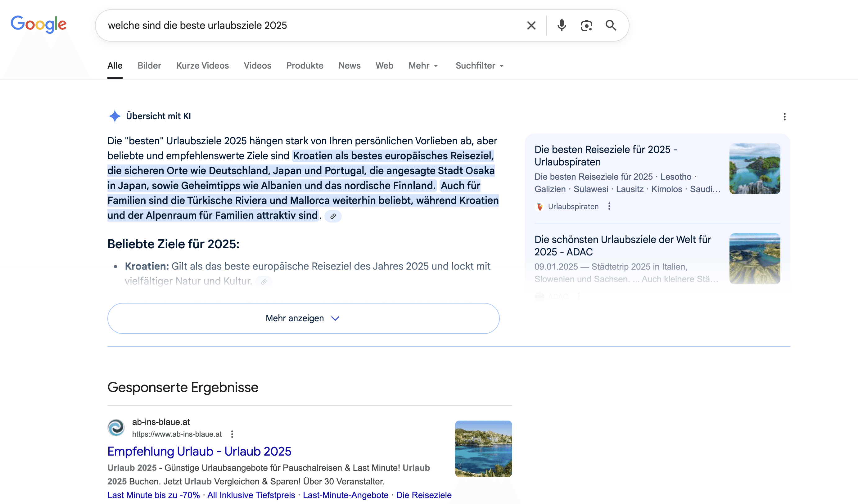858x504 pixels.
Task: Click the Google logo
Action: 38,24
